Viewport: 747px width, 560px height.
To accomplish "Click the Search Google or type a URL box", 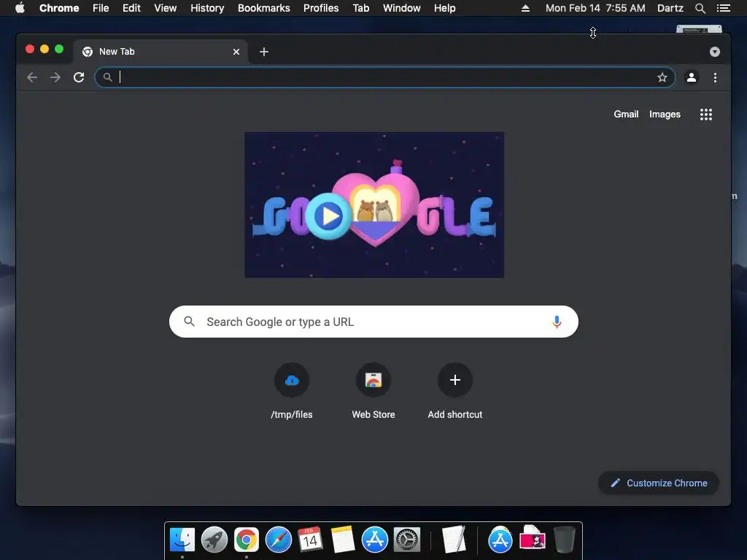I will coord(373,322).
